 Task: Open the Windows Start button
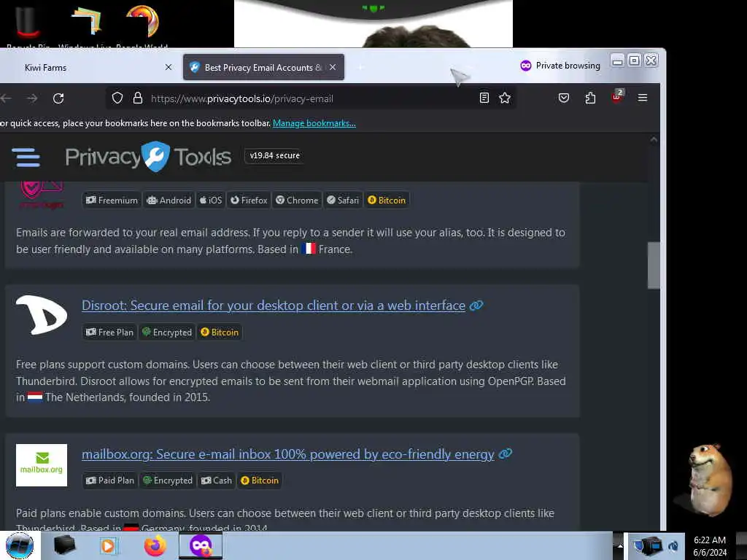pos(20,545)
